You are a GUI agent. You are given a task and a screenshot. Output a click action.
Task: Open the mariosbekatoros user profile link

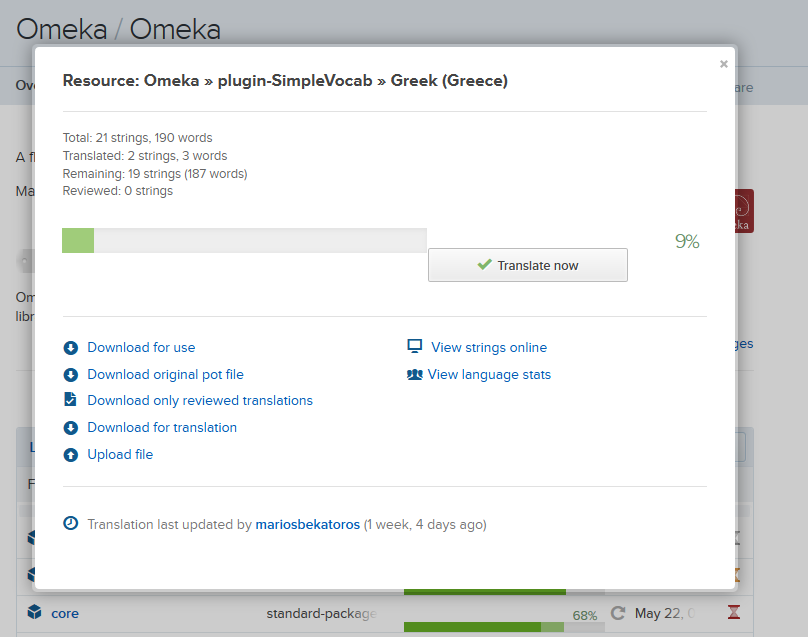308,524
